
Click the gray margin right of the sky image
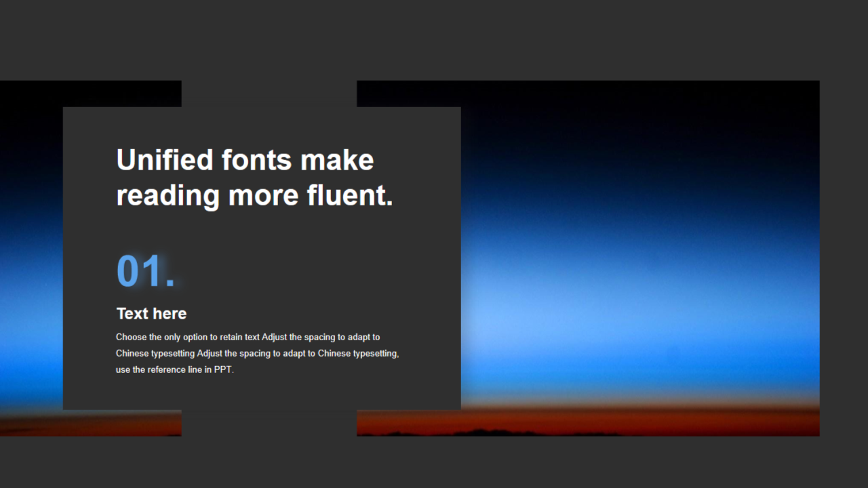(844, 258)
